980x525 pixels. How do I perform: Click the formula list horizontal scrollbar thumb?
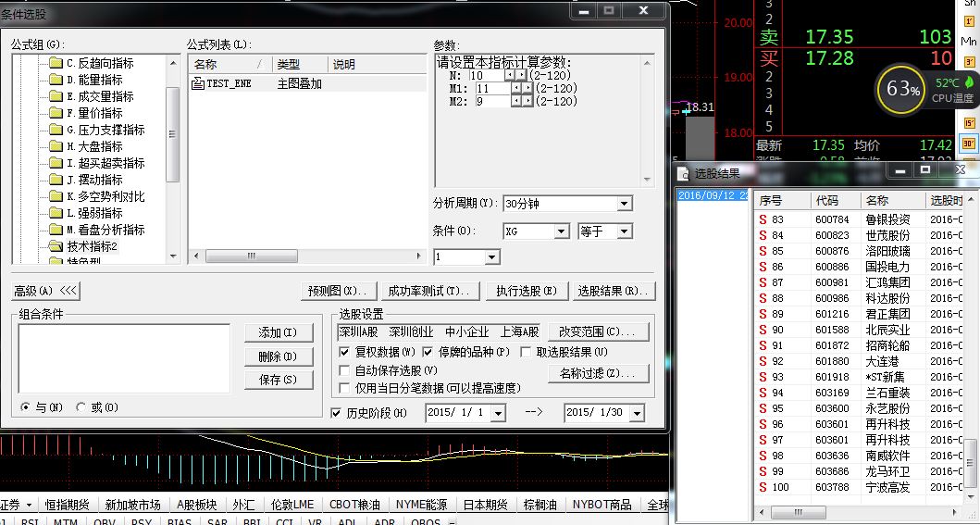pos(245,256)
